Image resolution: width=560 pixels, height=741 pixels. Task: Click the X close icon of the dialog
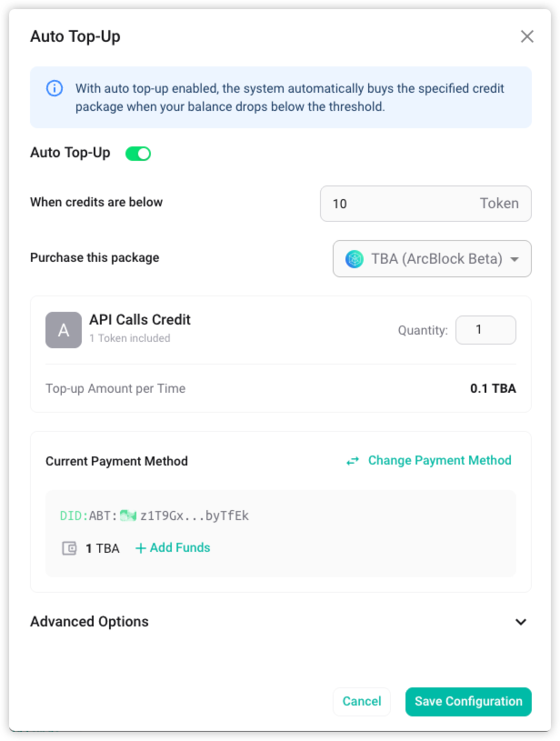click(x=527, y=36)
